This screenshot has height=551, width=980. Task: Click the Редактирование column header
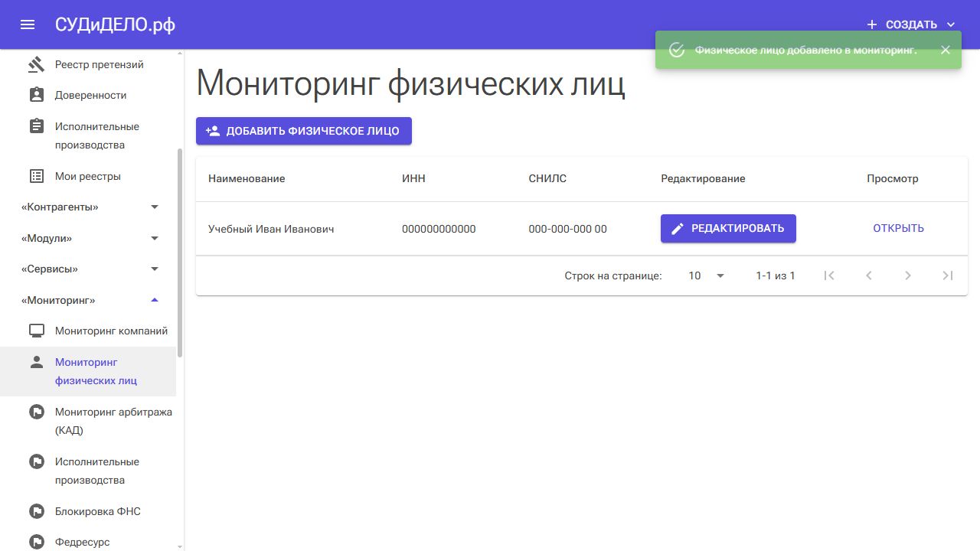(703, 178)
